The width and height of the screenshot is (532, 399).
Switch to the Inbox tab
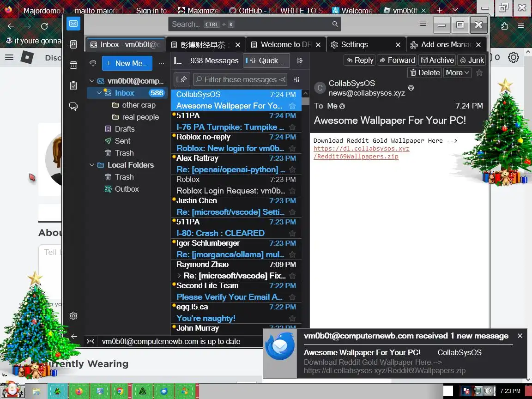tap(125, 44)
